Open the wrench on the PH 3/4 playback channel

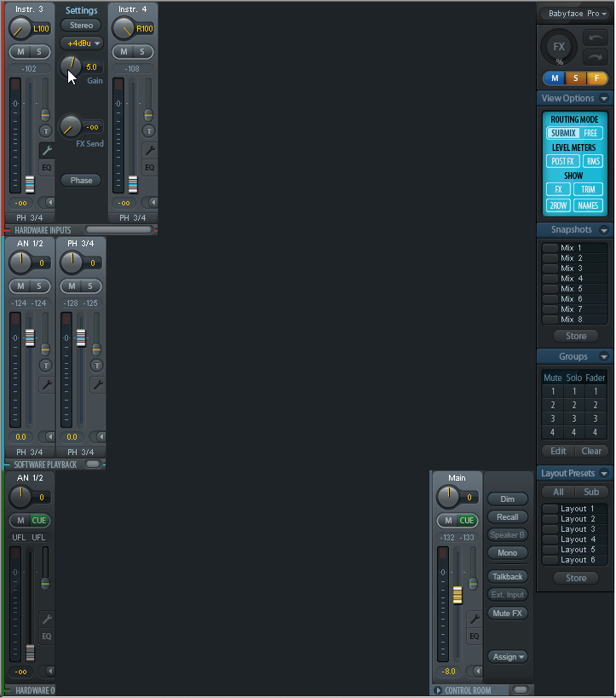(97, 384)
